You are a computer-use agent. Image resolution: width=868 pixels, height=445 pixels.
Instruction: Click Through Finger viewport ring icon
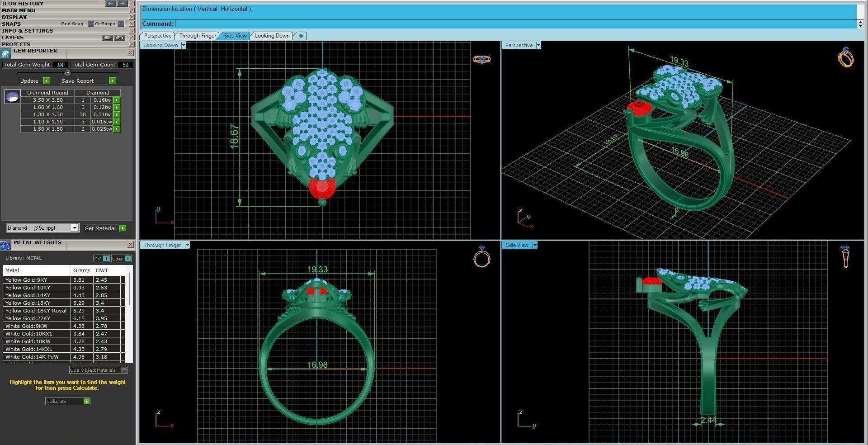click(482, 257)
